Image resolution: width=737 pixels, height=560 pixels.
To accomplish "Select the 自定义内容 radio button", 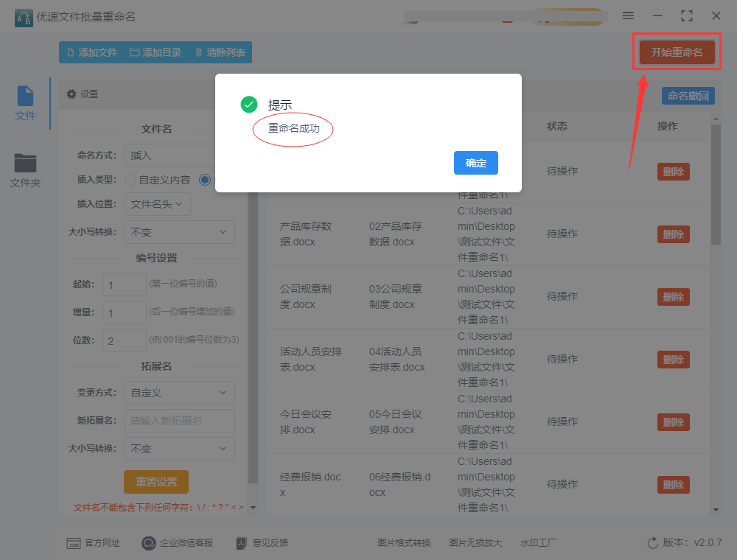I will coord(130,180).
